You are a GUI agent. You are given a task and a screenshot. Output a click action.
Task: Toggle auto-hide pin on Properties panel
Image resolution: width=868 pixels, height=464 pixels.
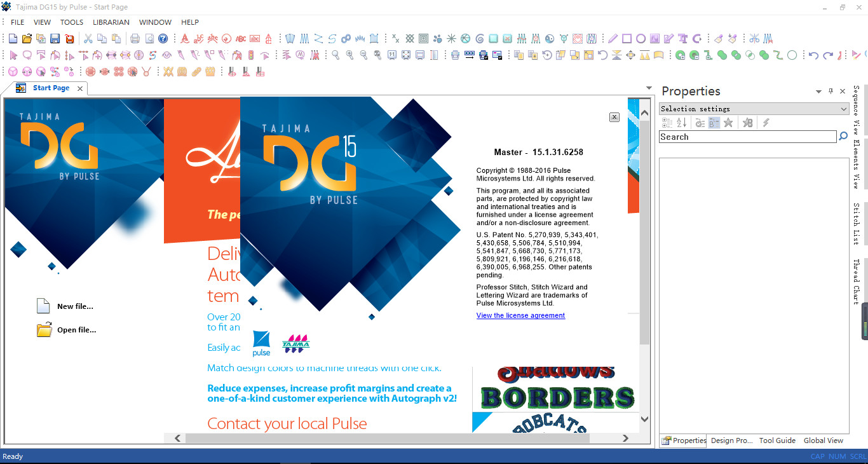click(x=831, y=92)
